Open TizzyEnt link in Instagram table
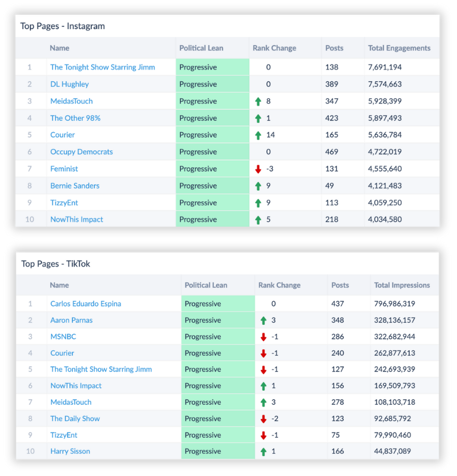This screenshot has width=457, height=476. pos(64,203)
